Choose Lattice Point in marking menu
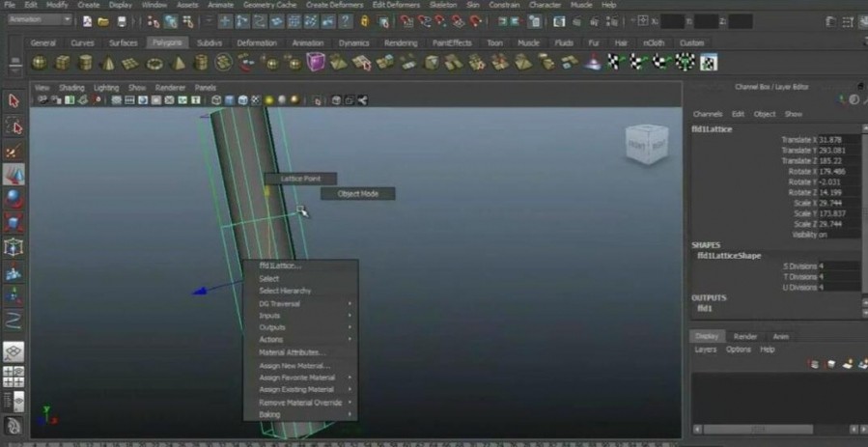Viewport: 868px width, 447px height. pos(300,179)
